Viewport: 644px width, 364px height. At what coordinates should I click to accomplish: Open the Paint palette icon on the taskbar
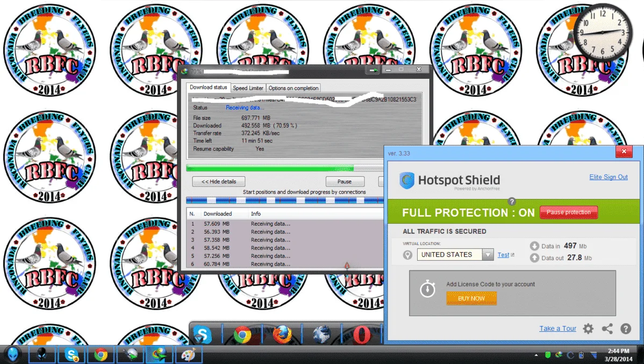tap(189, 354)
